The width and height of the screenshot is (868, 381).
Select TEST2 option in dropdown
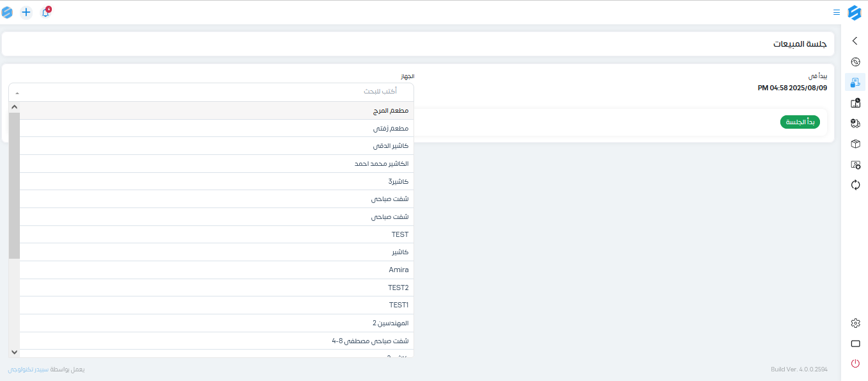pos(217,288)
